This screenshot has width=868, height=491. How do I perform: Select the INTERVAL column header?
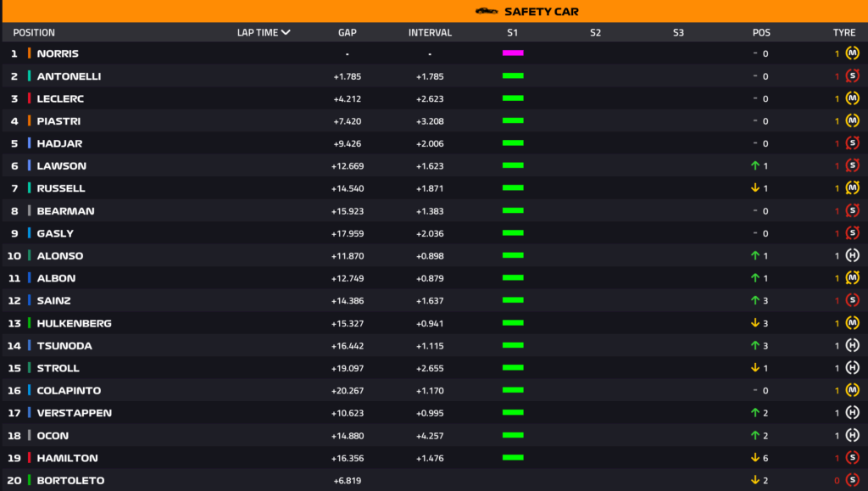(x=430, y=33)
